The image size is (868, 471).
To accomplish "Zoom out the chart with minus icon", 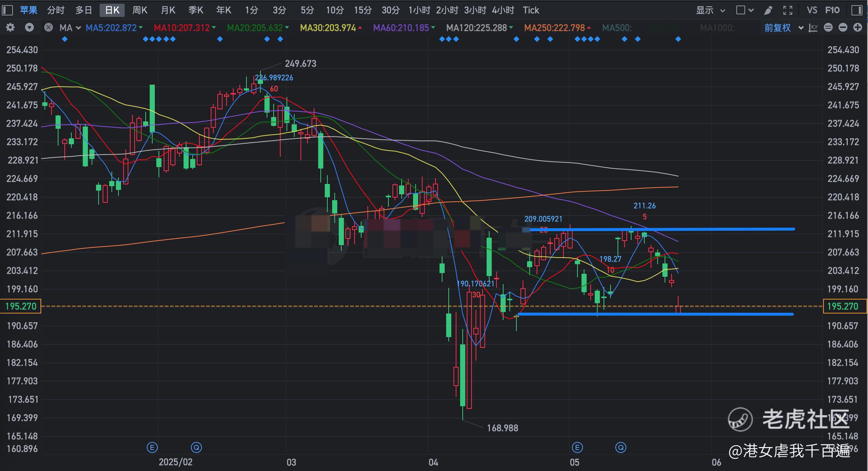I will click(x=843, y=28).
